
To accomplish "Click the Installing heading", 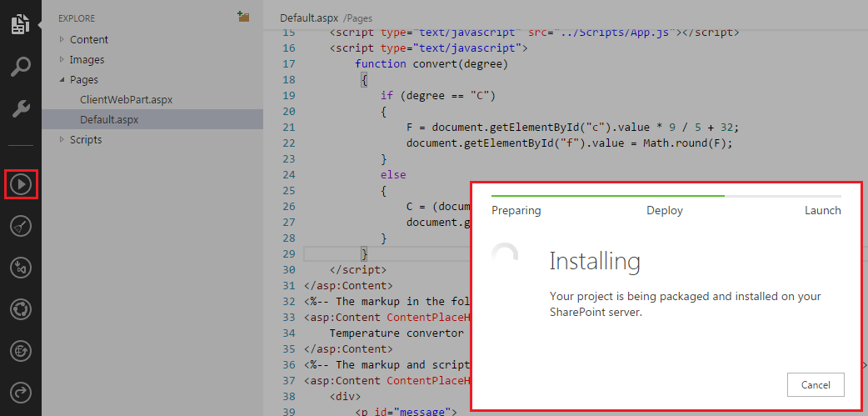I will 595,262.
